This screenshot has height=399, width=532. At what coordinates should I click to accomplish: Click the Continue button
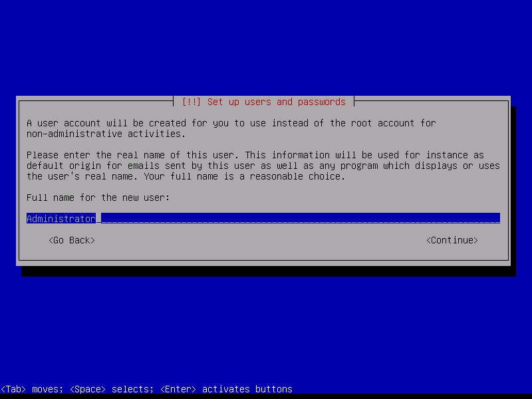[x=452, y=240]
